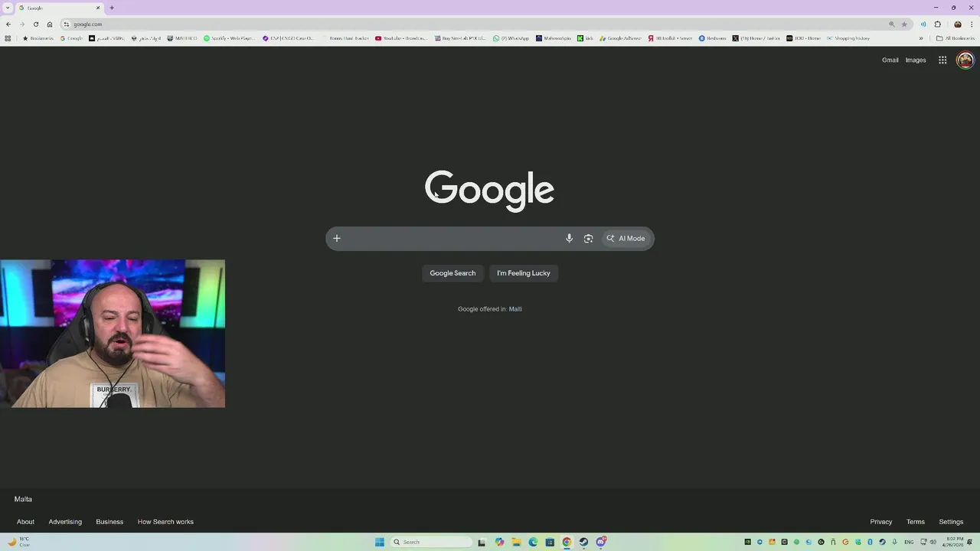980x551 pixels.
Task: Open the YouTube bookmark
Action: [401, 38]
